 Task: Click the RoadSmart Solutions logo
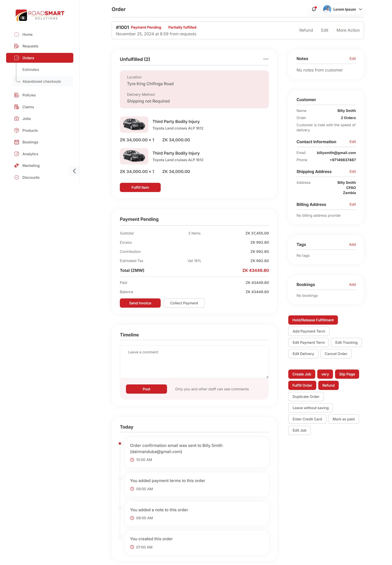[x=40, y=15]
